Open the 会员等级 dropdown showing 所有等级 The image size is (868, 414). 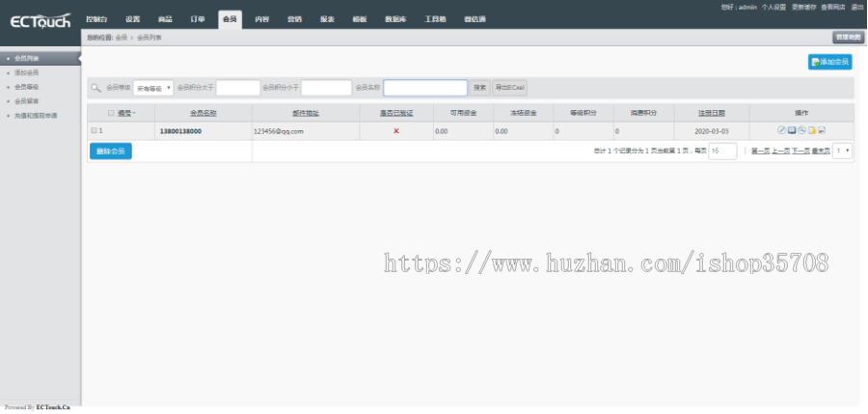pyautogui.click(x=153, y=88)
